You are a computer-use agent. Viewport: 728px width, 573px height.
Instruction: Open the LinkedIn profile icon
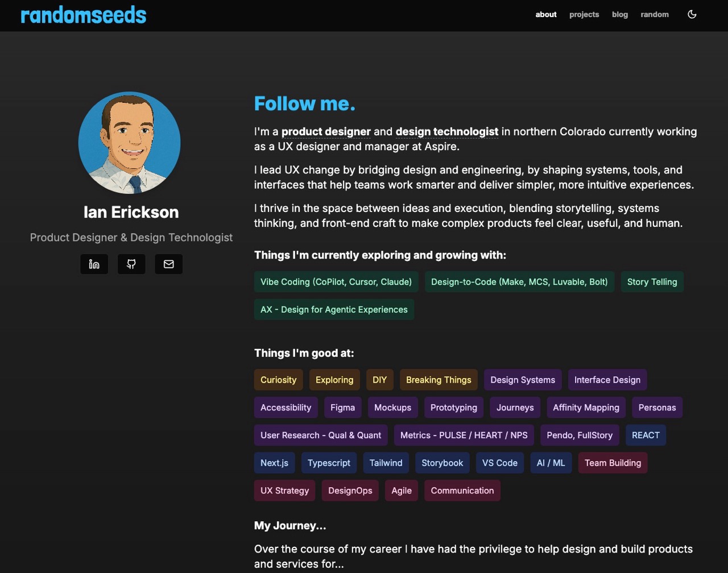coord(94,264)
